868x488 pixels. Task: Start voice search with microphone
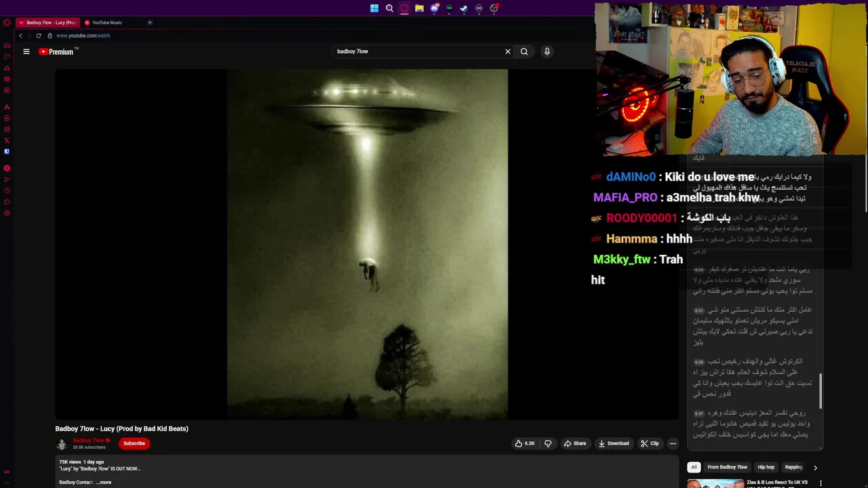[x=547, y=52]
